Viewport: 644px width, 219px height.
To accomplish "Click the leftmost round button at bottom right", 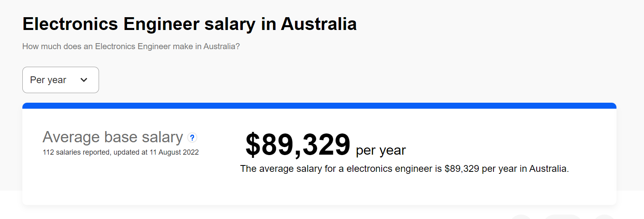I will [521, 217].
